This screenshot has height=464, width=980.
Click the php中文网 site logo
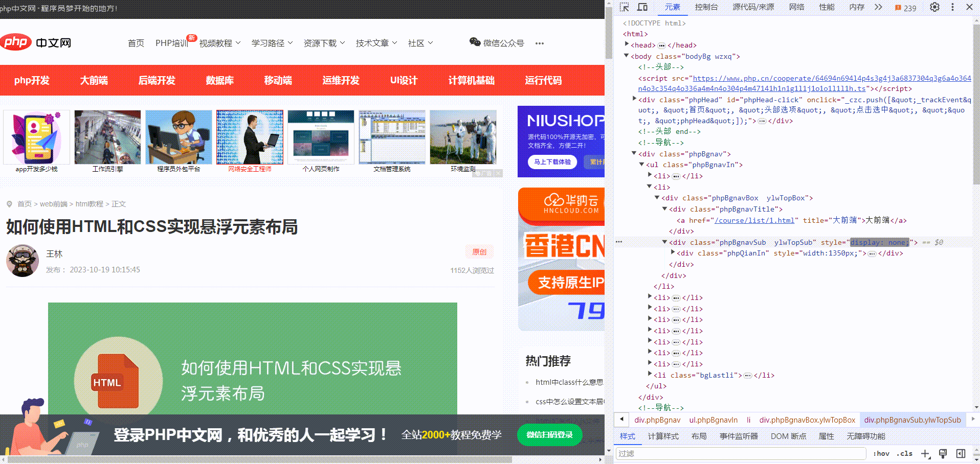coord(36,42)
